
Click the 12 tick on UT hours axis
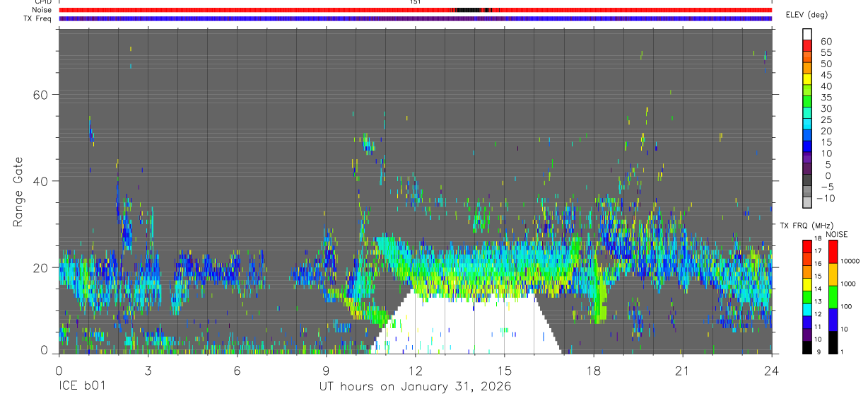(415, 370)
